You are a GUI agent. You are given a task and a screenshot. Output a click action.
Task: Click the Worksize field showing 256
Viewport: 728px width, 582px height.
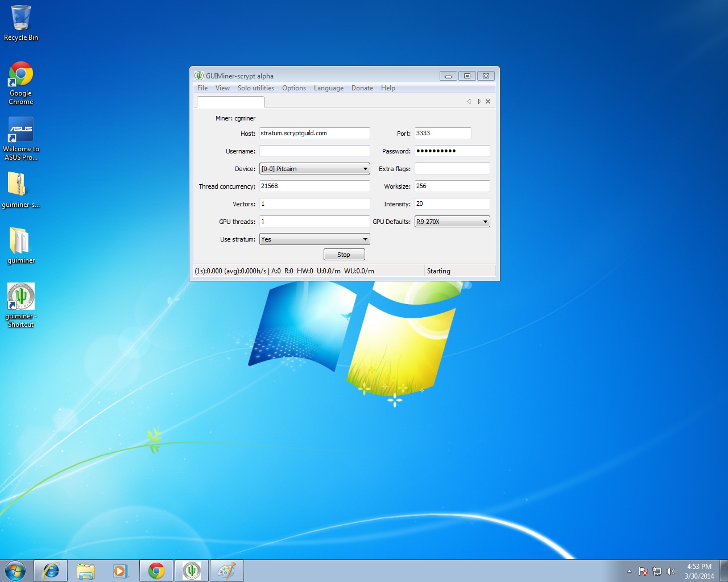point(452,186)
